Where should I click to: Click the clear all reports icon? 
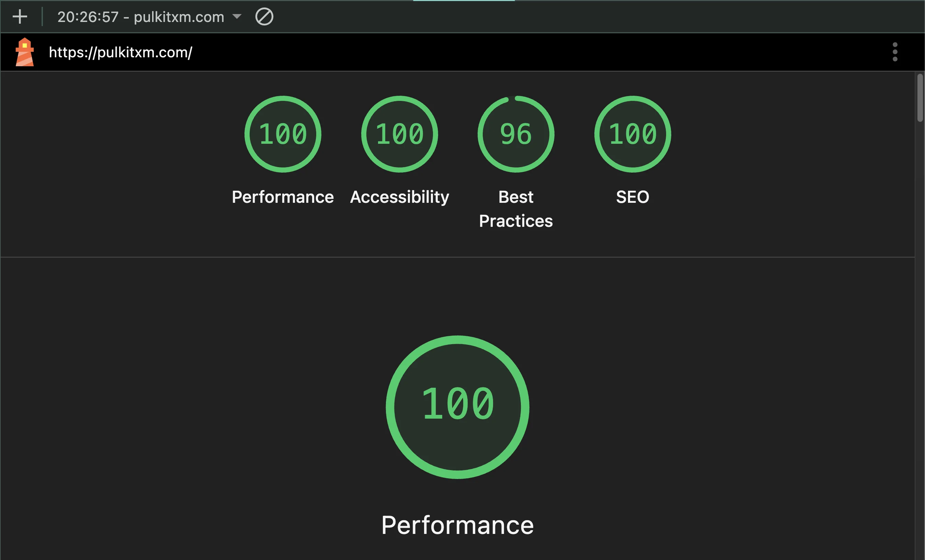tap(264, 17)
